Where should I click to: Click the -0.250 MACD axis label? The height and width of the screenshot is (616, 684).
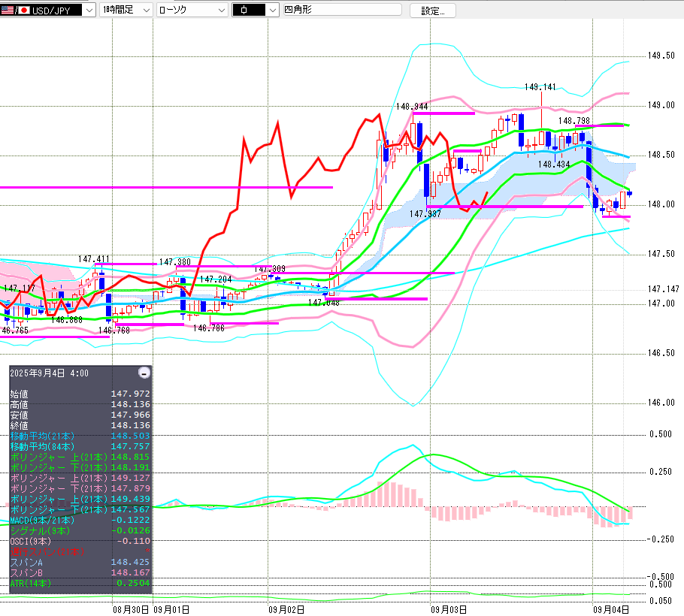point(659,539)
